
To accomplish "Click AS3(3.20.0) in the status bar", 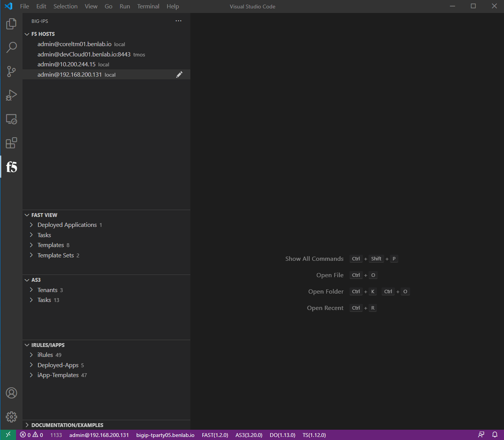I will point(249,435).
